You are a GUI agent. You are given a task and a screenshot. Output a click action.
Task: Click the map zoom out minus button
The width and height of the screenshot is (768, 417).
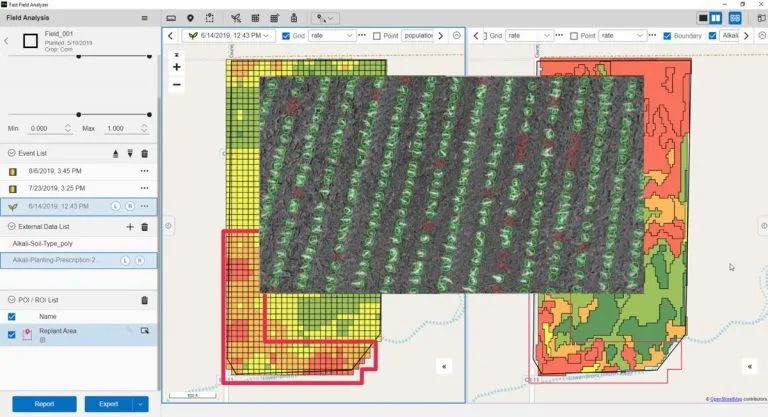(177, 84)
